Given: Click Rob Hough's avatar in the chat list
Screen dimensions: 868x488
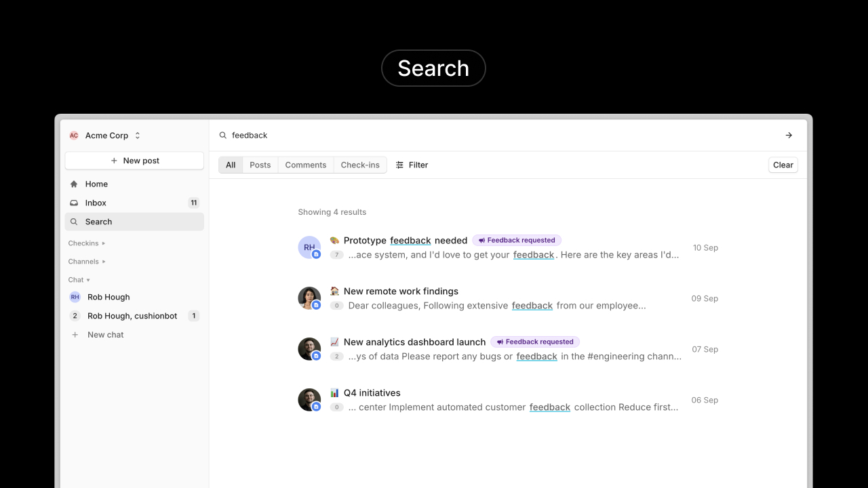Looking at the screenshot, I should point(75,297).
